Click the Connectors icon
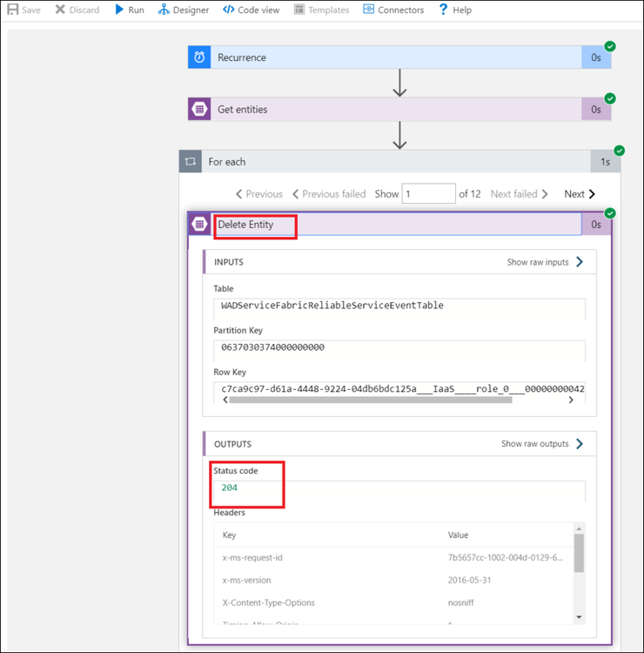 [368, 10]
